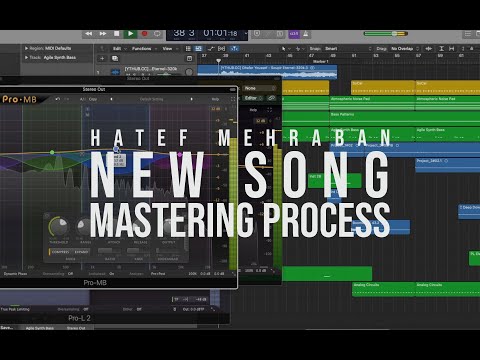This screenshot has height=360, width=480.
Task: Click the Threshold knob in Pro-MB
Action: [x=59, y=227]
